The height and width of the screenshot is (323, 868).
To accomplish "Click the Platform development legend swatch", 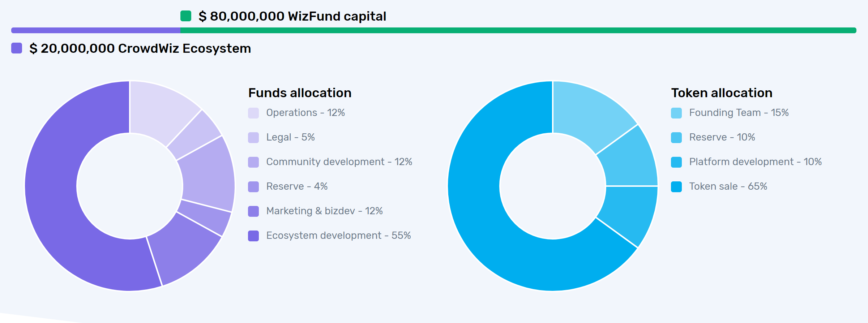I will 676,162.
